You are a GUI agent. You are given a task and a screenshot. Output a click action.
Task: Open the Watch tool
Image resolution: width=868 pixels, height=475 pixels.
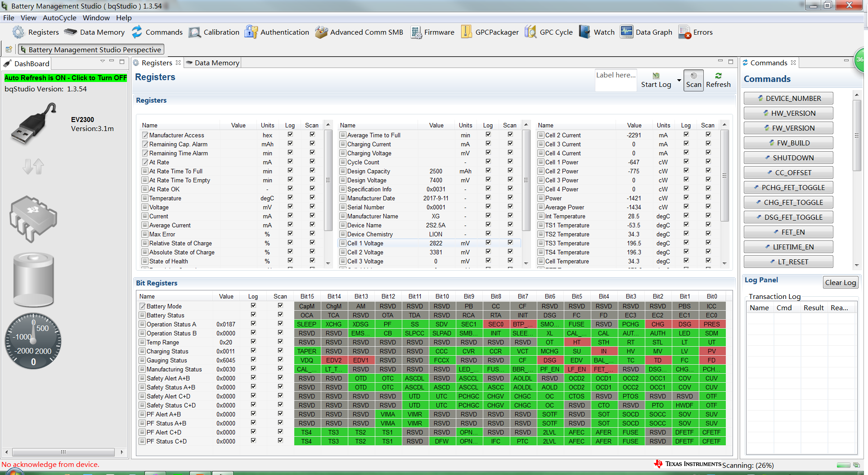point(597,32)
